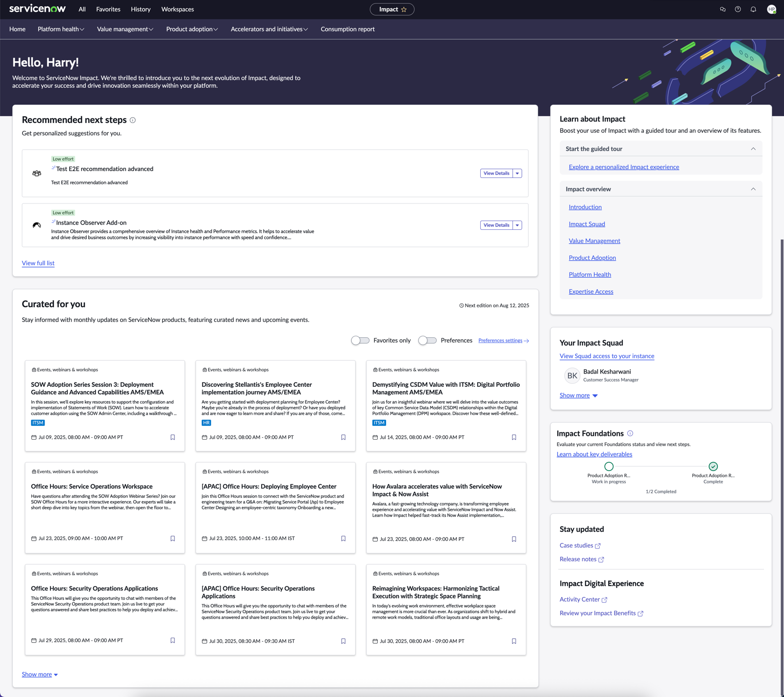Image resolution: width=784 pixels, height=697 pixels.
Task: Bookmark [APAC] Office Hours: Security Operations Applications
Action: click(343, 641)
